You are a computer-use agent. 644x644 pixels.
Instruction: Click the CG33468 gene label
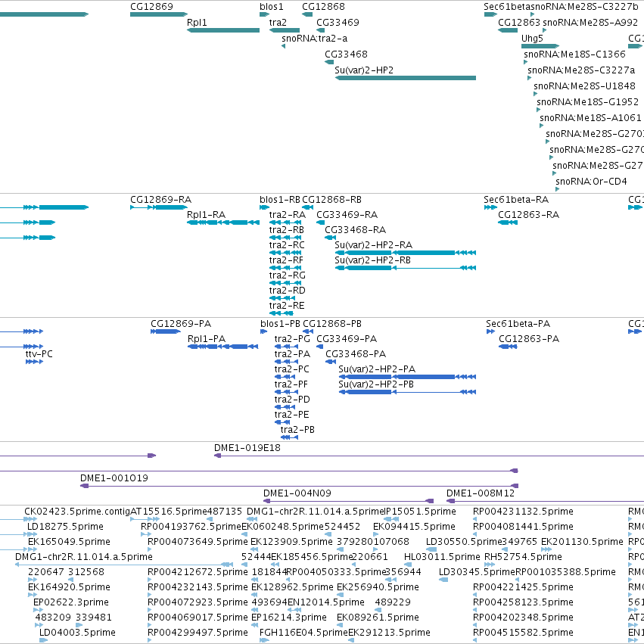tap(346, 54)
